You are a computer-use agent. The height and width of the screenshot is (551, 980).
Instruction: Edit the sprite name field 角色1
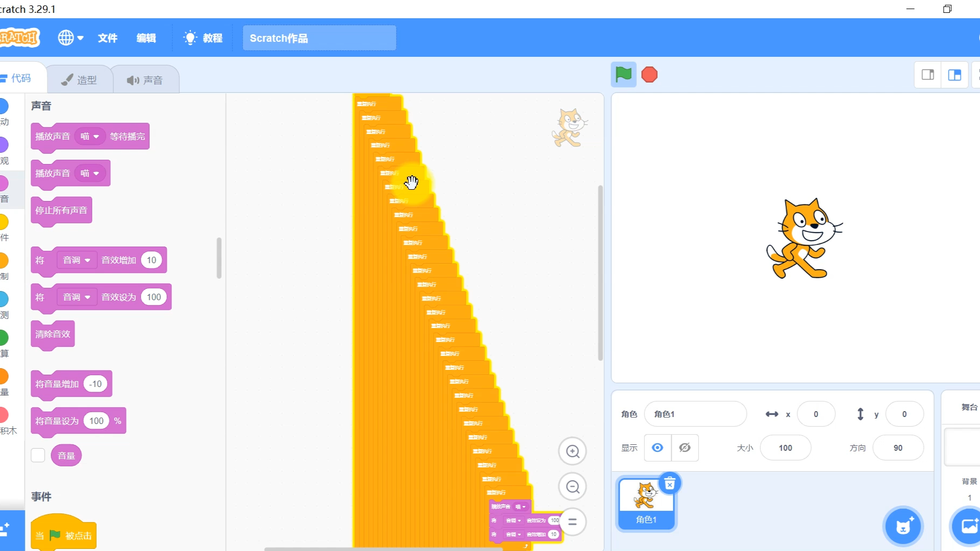click(695, 414)
